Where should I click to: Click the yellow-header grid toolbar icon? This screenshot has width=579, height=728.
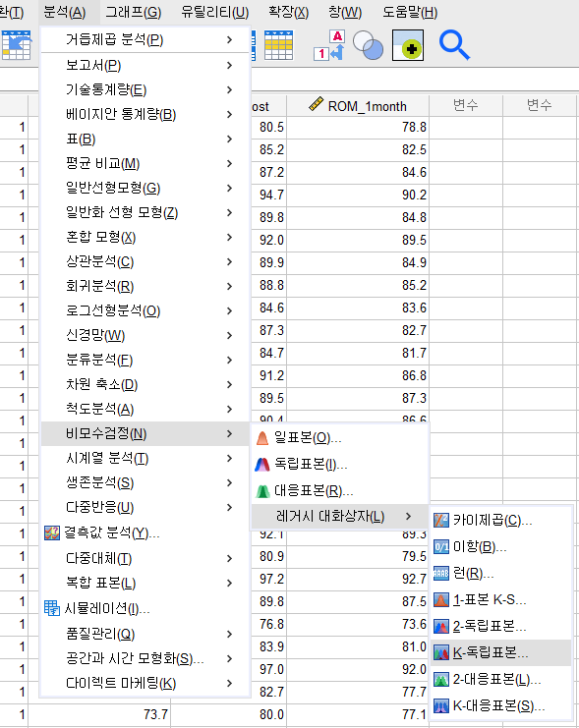click(279, 45)
